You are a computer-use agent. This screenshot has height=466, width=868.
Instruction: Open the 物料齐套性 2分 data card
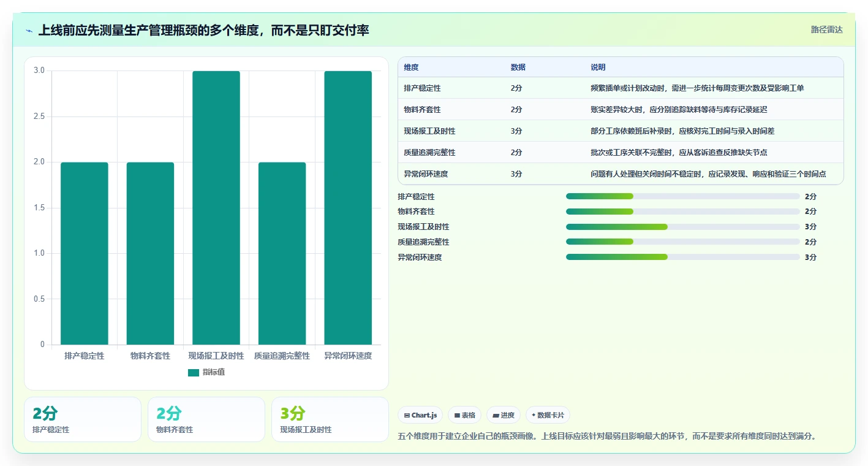point(206,419)
